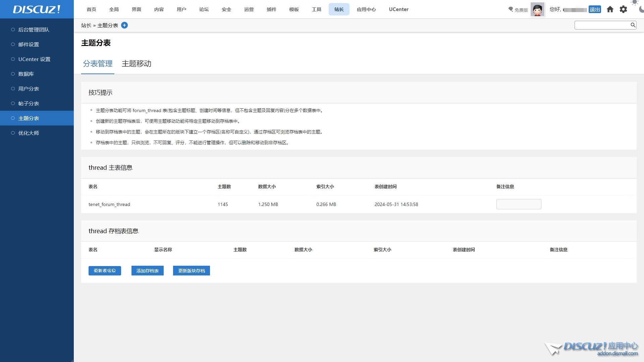Open 帖子分表 in the sidebar
This screenshot has height=362, width=644.
[29, 103]
